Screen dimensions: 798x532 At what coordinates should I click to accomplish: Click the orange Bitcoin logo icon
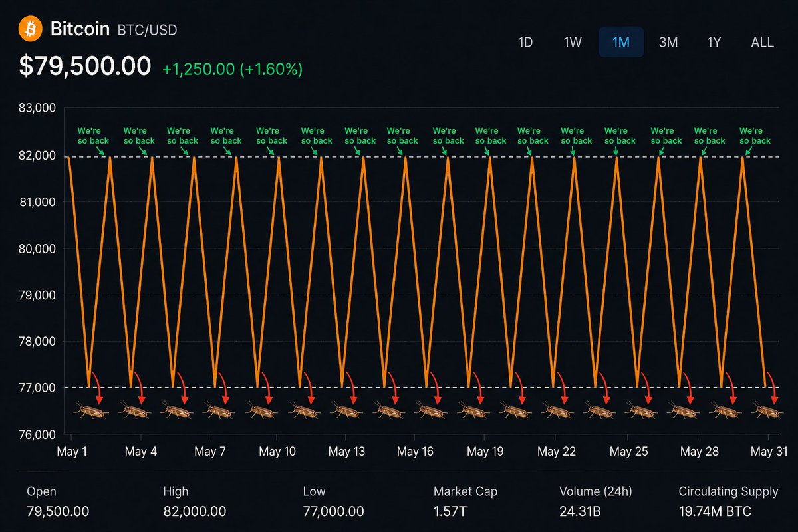(x=31, y=29)
